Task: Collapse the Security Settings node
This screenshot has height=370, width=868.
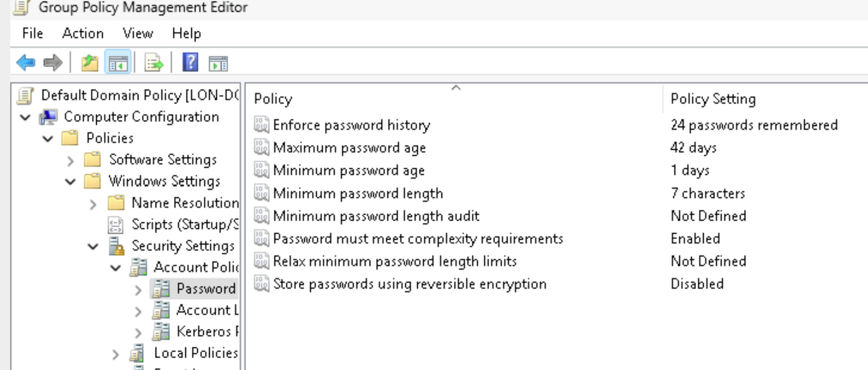Action: [x=93, y=247]
